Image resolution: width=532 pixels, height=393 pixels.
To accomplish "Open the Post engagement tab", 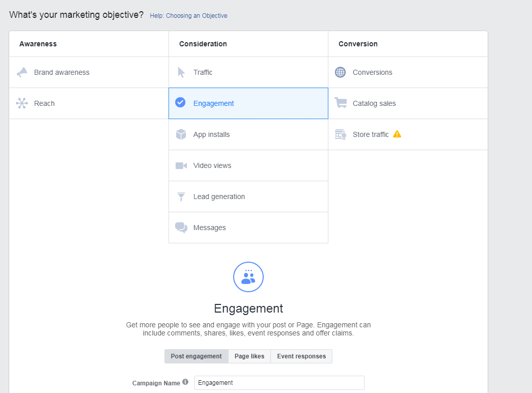I will [196, 356].
